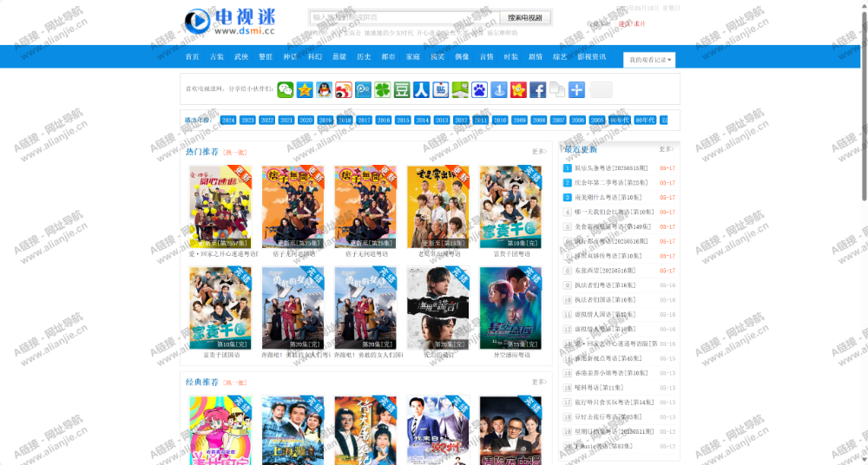This screenshot has width=868, height=465.
Task: Open 无用的谎言 poster thumbnail
Action: tap(438, 308)
